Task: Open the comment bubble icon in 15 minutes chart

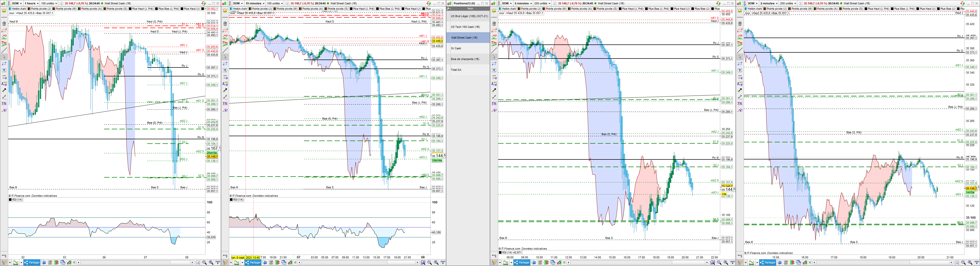Action: click(x=265, y=263)
